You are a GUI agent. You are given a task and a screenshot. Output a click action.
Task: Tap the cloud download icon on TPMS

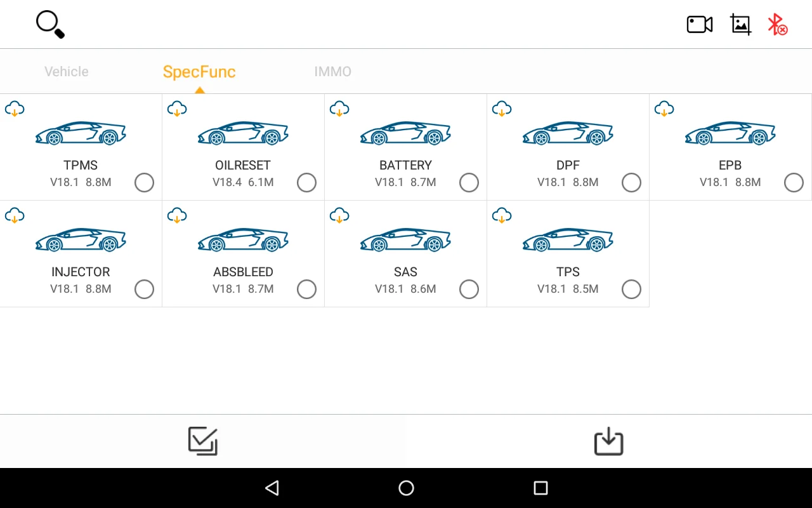coord(15,109)
